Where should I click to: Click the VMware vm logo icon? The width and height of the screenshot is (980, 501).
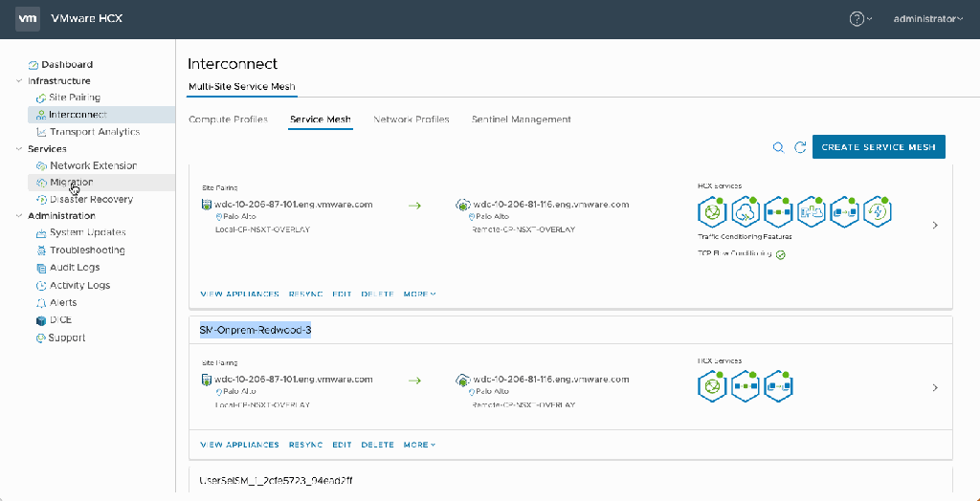click(28, 18)
